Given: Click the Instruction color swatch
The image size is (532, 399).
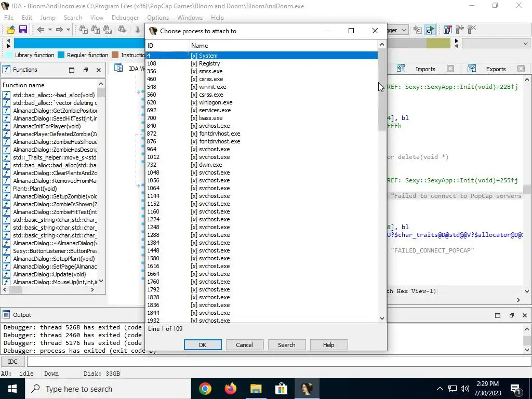Looking at the screenshot, I should click(x=115, y=55).
